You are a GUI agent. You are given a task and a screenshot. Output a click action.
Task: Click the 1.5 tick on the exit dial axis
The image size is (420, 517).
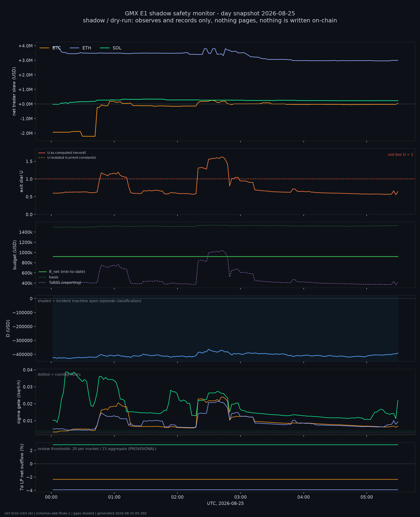pyautogui.click(x=29, y=161)
